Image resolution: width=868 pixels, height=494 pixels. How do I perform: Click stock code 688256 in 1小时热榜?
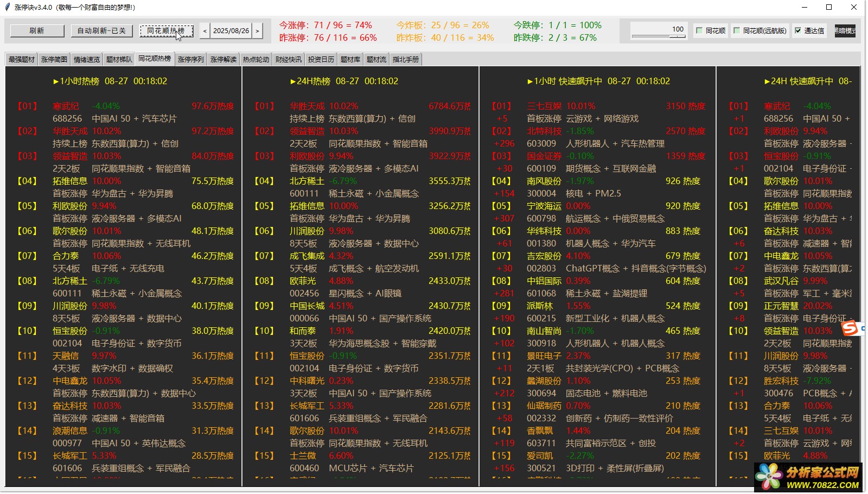click(x=67, y=119)
